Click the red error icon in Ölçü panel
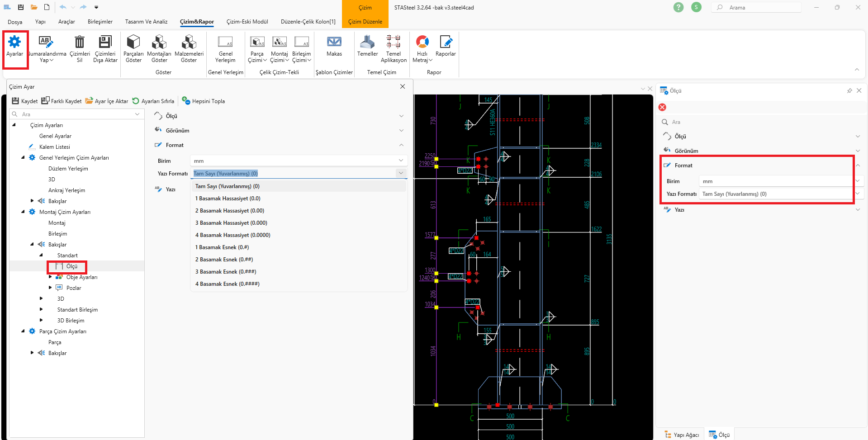Viewport: 868px width, 440px height. (662, 107)
